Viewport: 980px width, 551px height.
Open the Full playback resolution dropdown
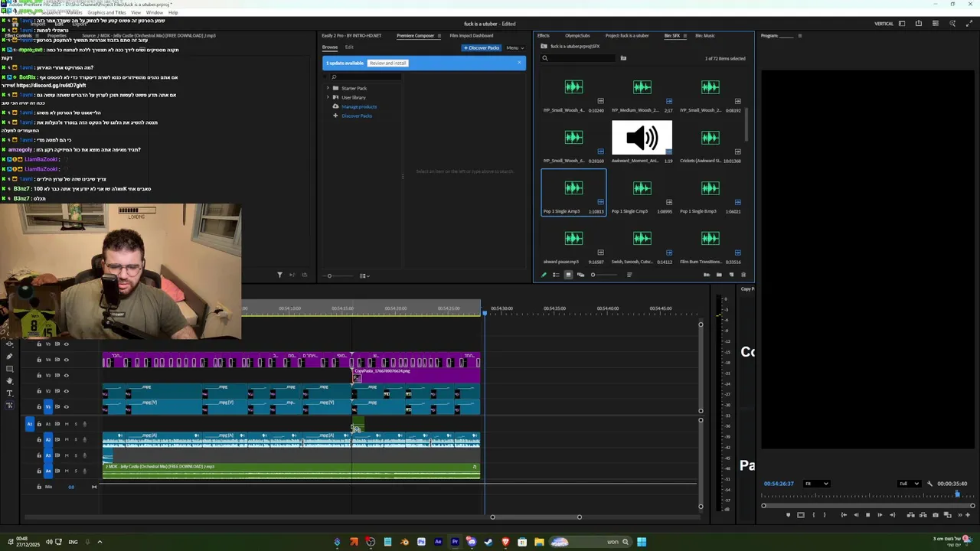pos(910,484)
